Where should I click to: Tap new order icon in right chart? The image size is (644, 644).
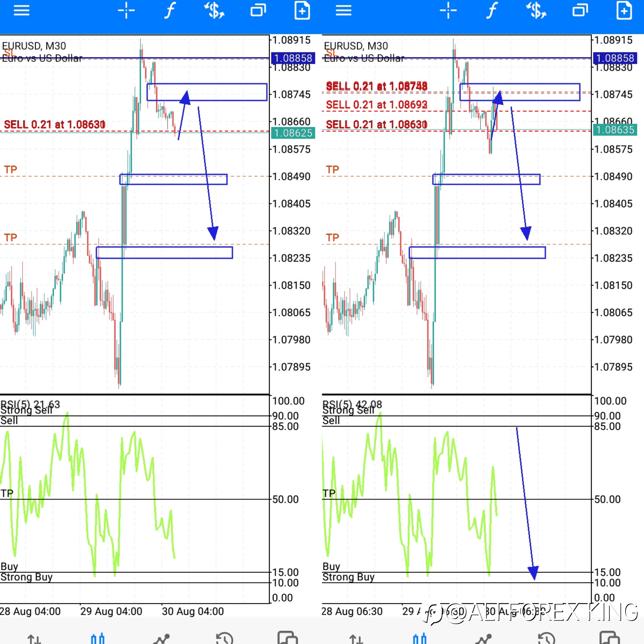tap(624, 10)
